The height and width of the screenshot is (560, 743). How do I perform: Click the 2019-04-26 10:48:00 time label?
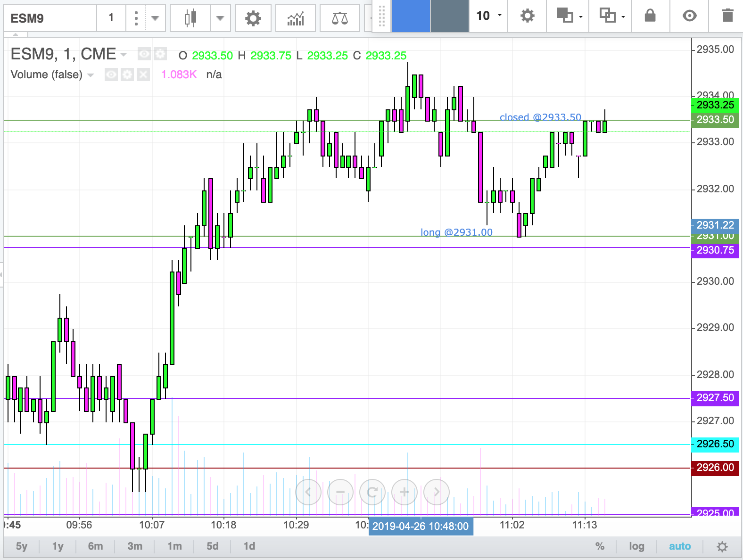tap(421, 526)
